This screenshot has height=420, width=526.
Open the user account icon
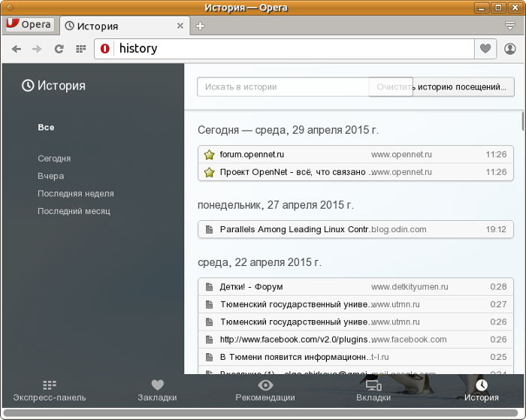(510, 49)
